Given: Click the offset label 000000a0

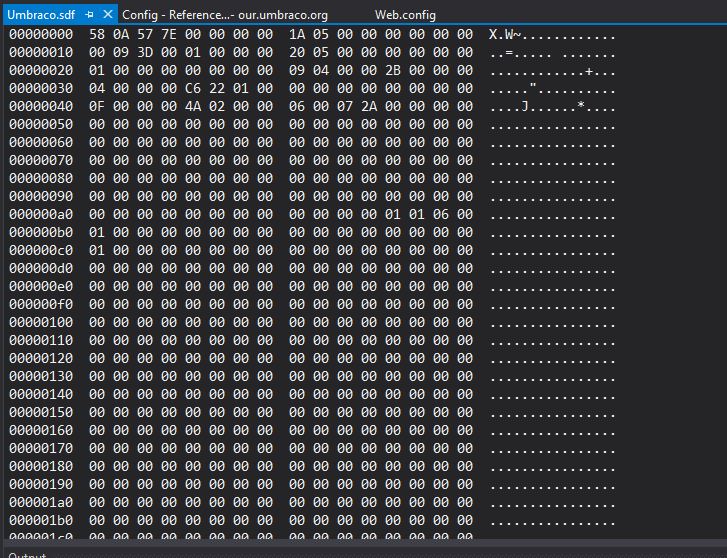Looking at the screenshot, I should 41,214.
